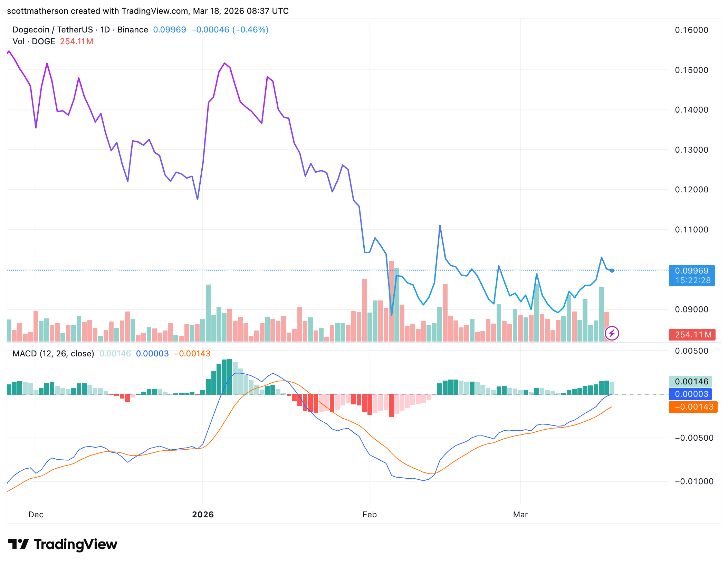
Task: Click the MACD histogram value tag 0.00146
Action: pos(691,382)
